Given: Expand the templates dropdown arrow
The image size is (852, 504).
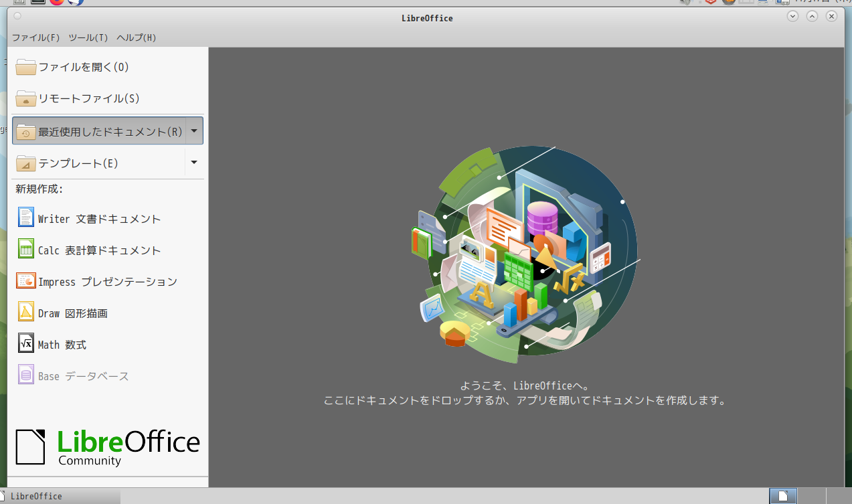Looking at the screenshot, I should click(194, 163).
